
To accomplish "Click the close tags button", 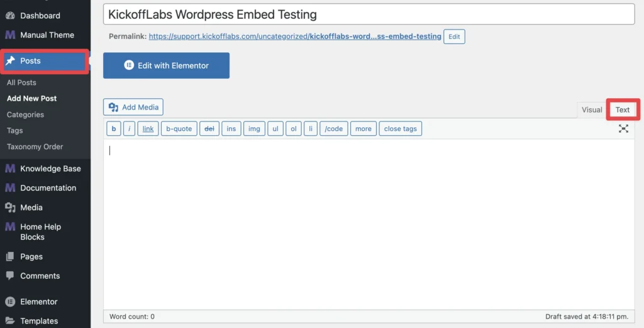I will point(401,128).
